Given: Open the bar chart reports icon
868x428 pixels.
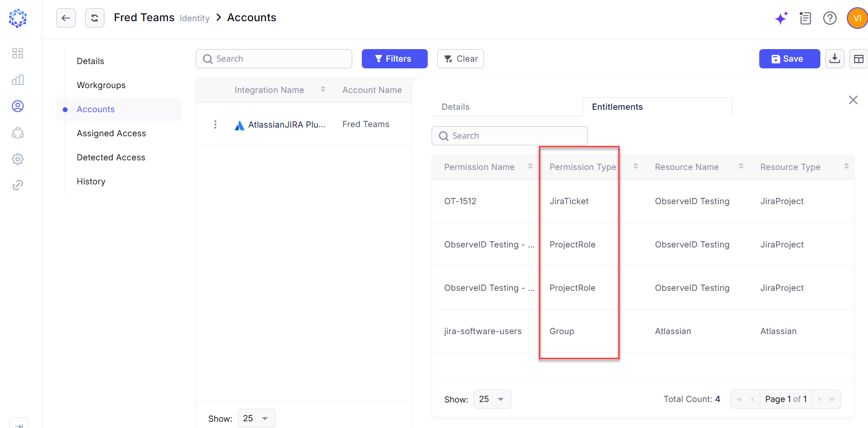Looking at the screenshot, I should [x=18, y=79].
